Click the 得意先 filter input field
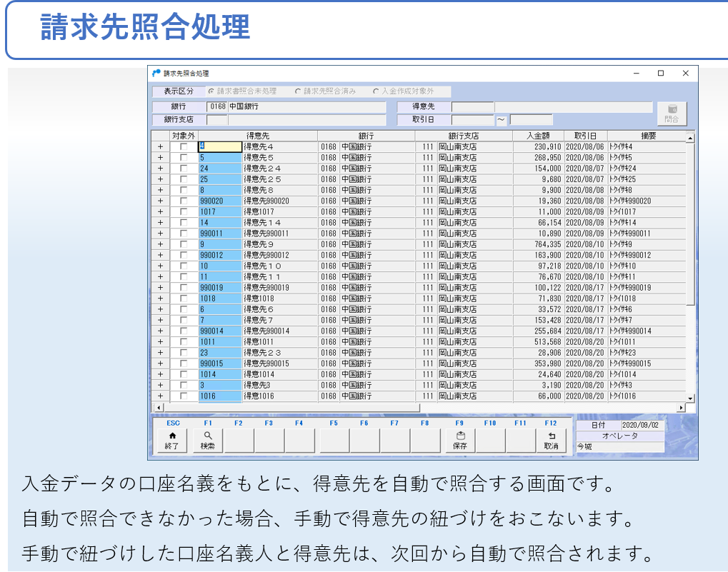728x572 pixels. tap(472, 107)
